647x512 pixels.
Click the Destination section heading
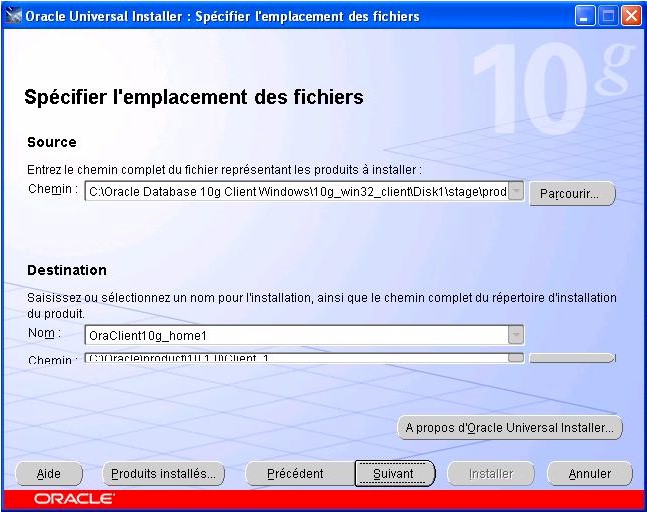[67, 270]
